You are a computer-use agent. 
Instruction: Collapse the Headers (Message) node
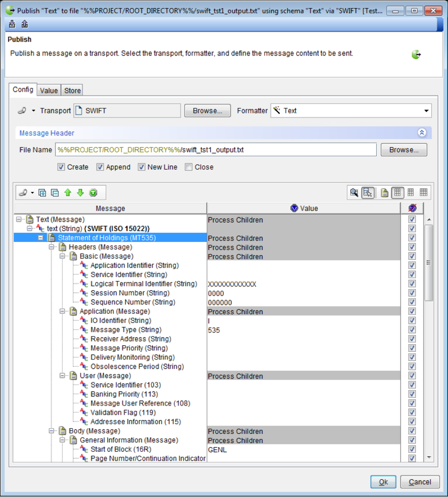51,247
